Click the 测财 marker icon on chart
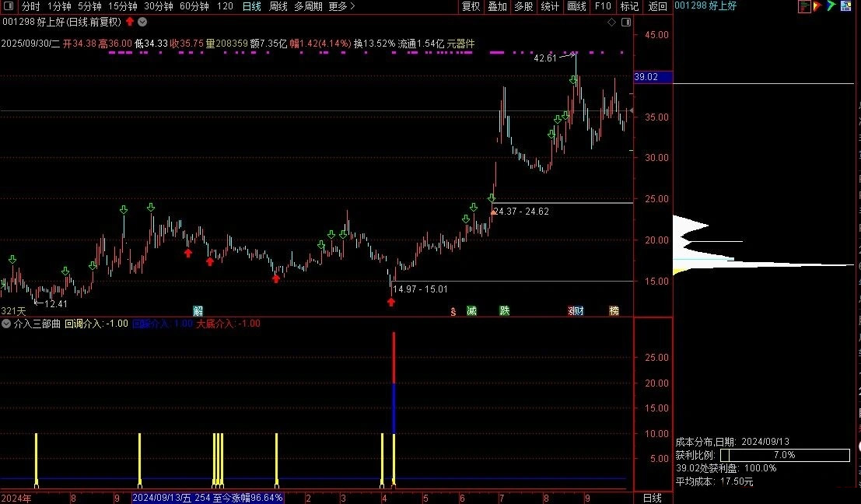Viewport: 861px width, 504px height. (576, 311)
